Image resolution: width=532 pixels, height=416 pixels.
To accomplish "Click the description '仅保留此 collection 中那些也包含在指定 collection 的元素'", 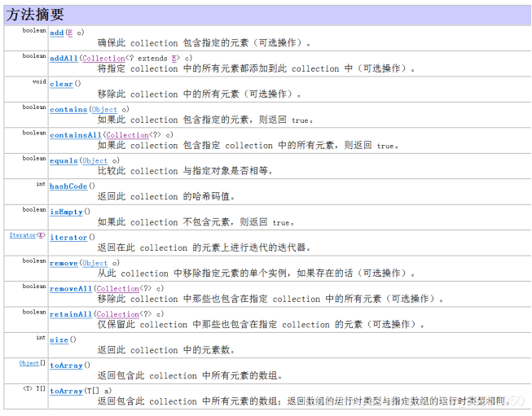I will pyautogui.click(x=230, y=325).
